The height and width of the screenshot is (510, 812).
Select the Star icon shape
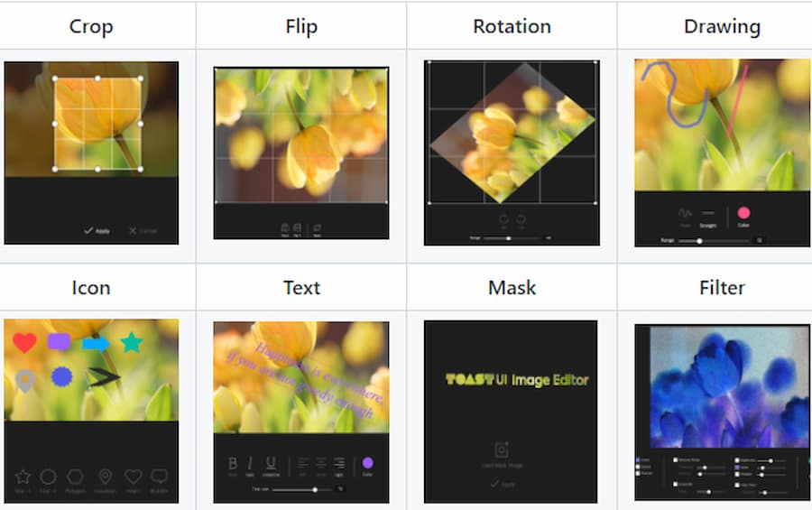[x=23, y=477]
